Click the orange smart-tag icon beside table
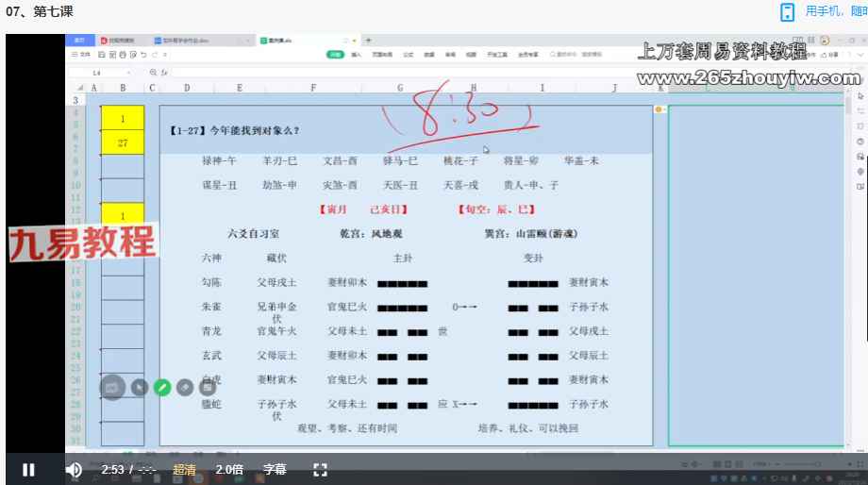The image size is (868, 485). pyautogui.click(x=659, y=109)
